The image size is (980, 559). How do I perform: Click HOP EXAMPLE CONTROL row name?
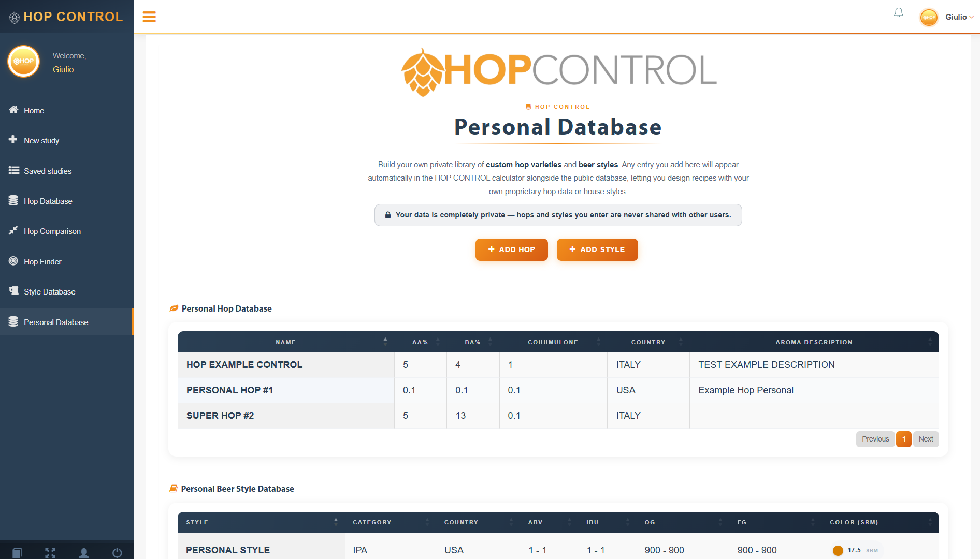244,365
